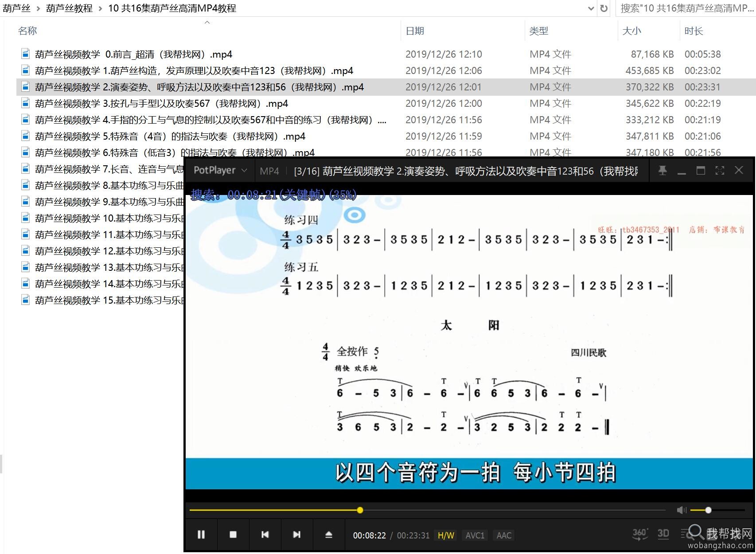Click the AAC audio codec label

click(504, 535)
